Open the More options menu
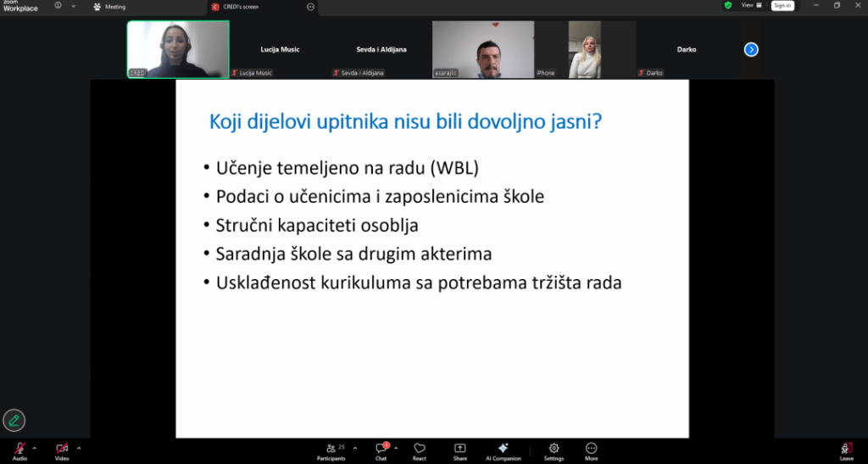The image size is (868, 464). [x=591, y=451]
